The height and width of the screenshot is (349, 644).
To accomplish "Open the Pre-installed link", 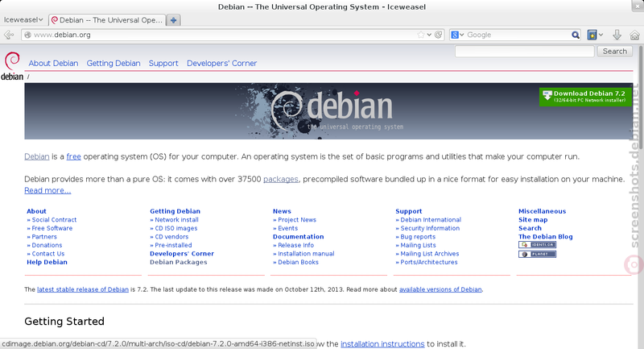I will point(173,245).
